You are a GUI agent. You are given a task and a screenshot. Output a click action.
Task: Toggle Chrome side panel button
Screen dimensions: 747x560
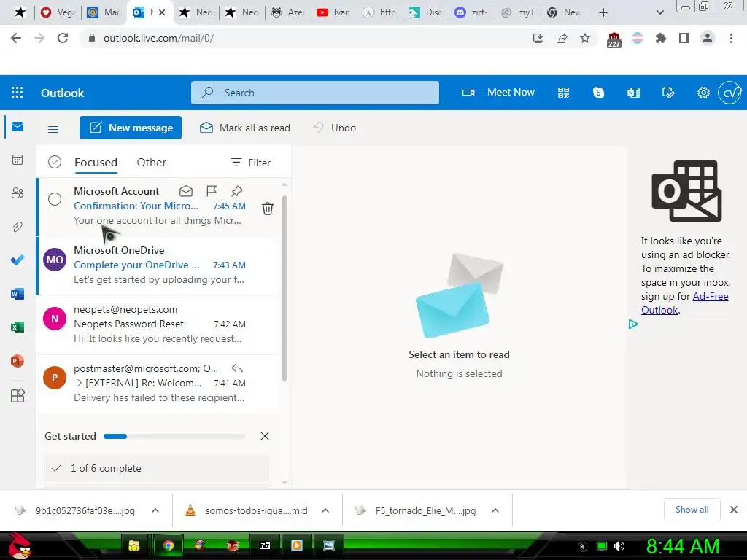(684, 38)
